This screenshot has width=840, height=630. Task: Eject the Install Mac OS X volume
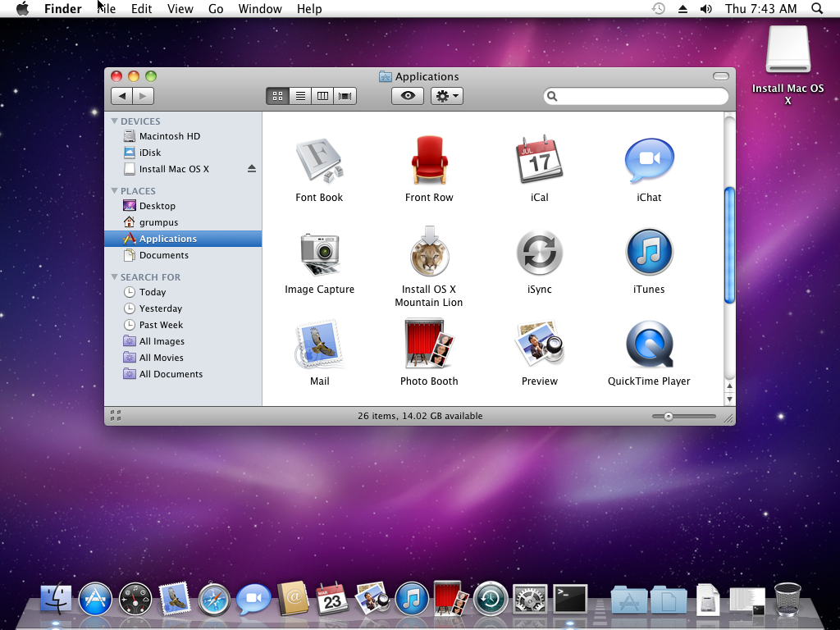click(252, 169)
